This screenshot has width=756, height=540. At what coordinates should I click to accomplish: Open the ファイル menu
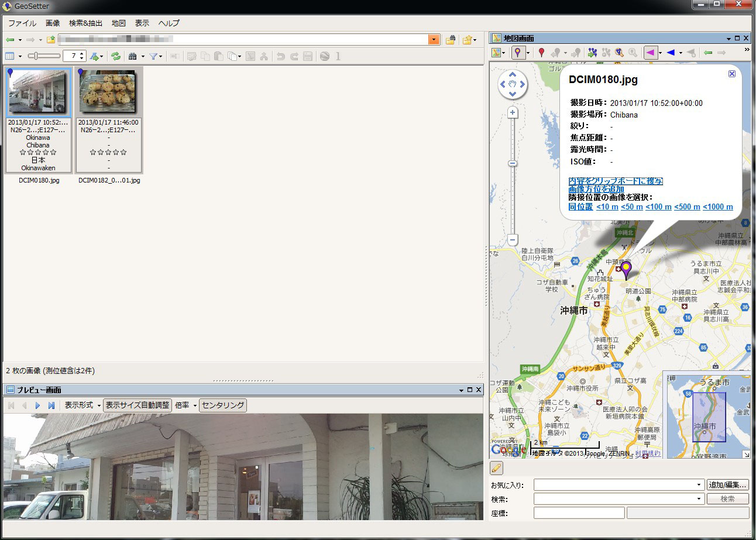pos(22,23)
